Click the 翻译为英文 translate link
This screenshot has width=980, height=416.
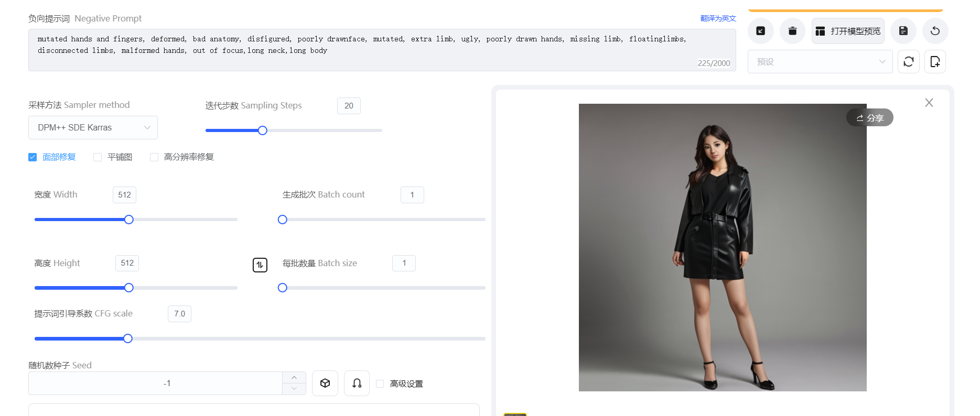pos(718,18)
